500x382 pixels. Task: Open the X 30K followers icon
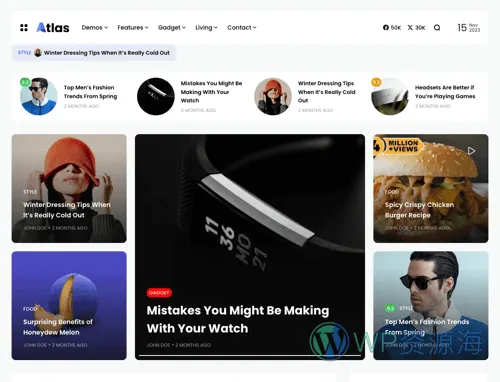pos(416,28)
